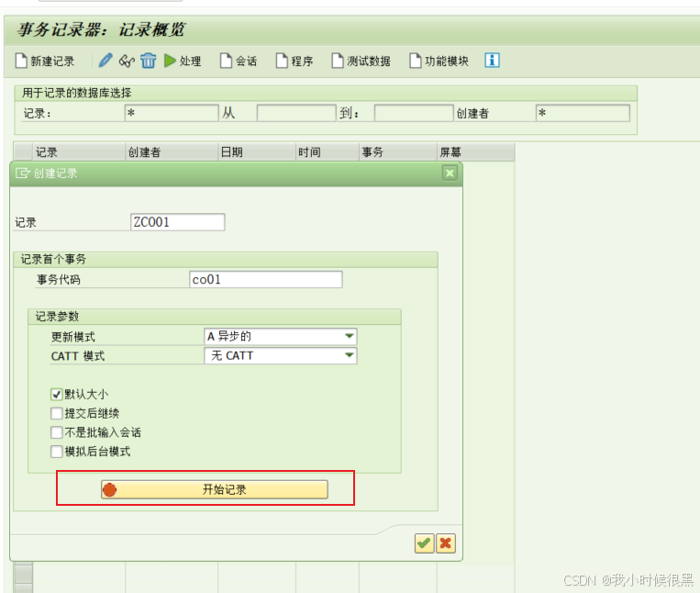Screen dimensions: 700x593
Task: Enable the 不是批输入会话 checkbox
Action: tap(56, 432)
